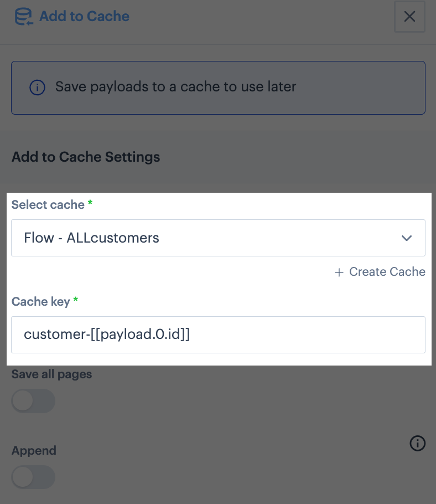The image size is (436, 504).
Task: Open the Flow - ALLcustomers dropdown
Action: (219, 238)
